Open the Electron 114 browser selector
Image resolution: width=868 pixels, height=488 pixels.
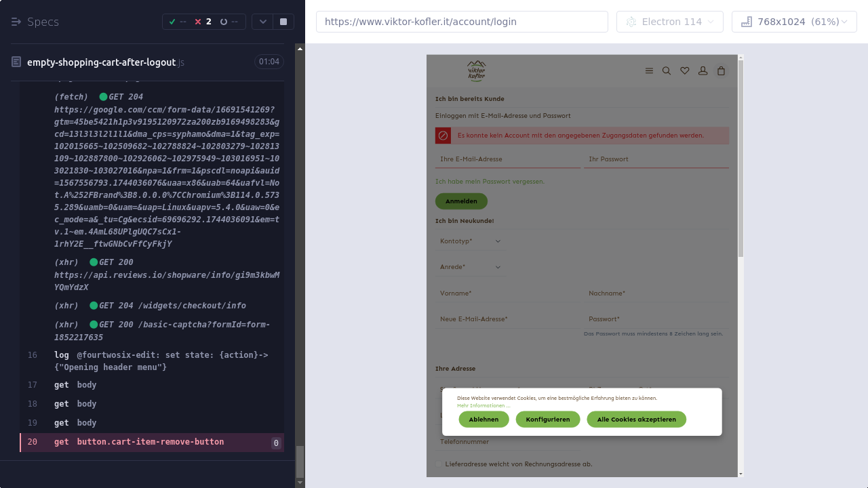click(x=670, y=22)
